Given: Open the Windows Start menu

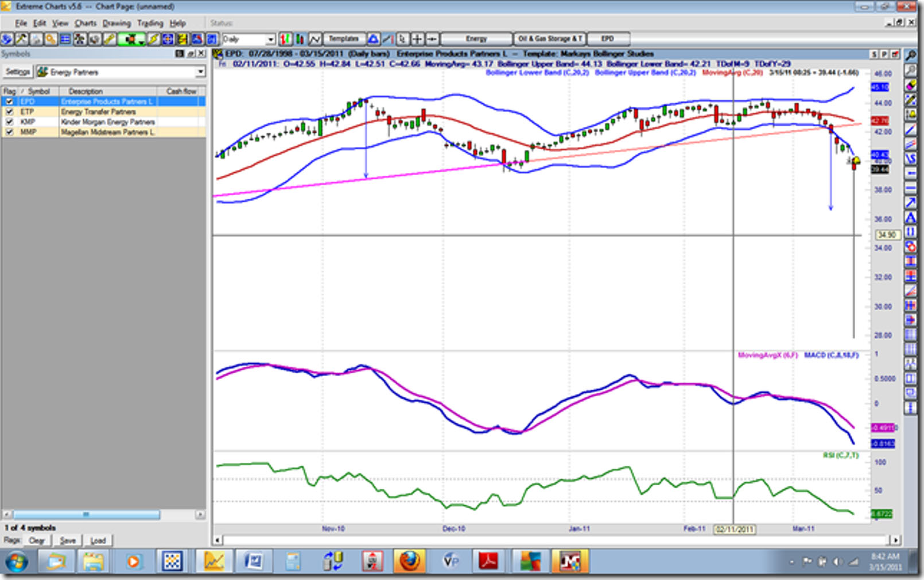Looking at the screenshot, I should click(x=16, y=561).
